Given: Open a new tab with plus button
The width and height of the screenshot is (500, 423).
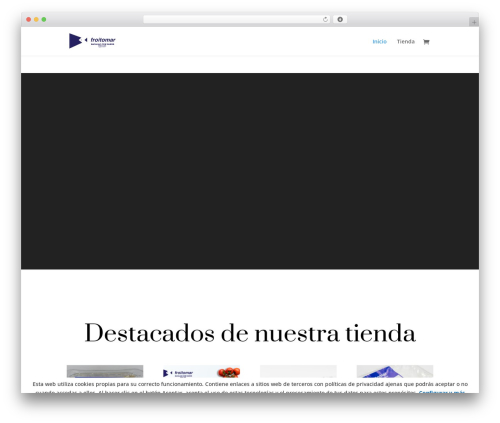Looking at the screenshot, I should coord(474,22).
